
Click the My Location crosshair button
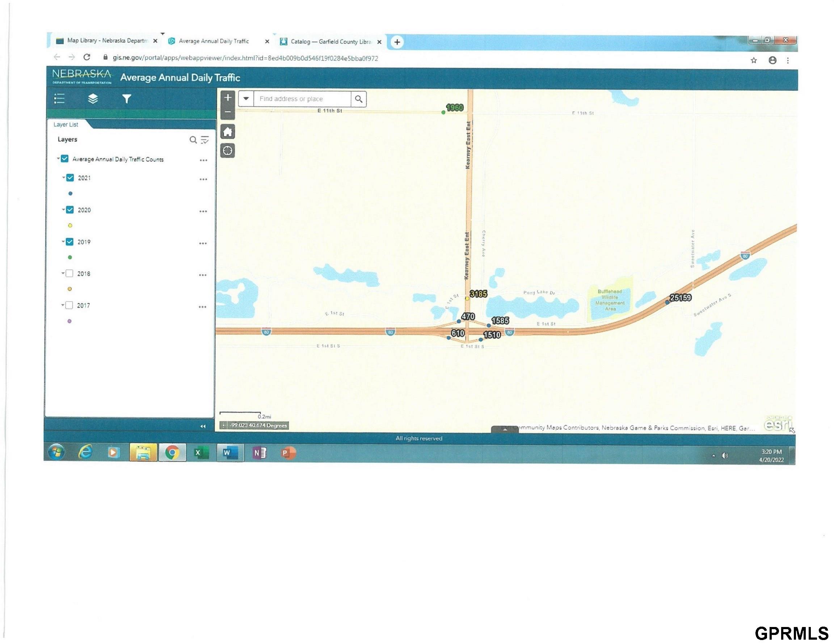(228, 151)
